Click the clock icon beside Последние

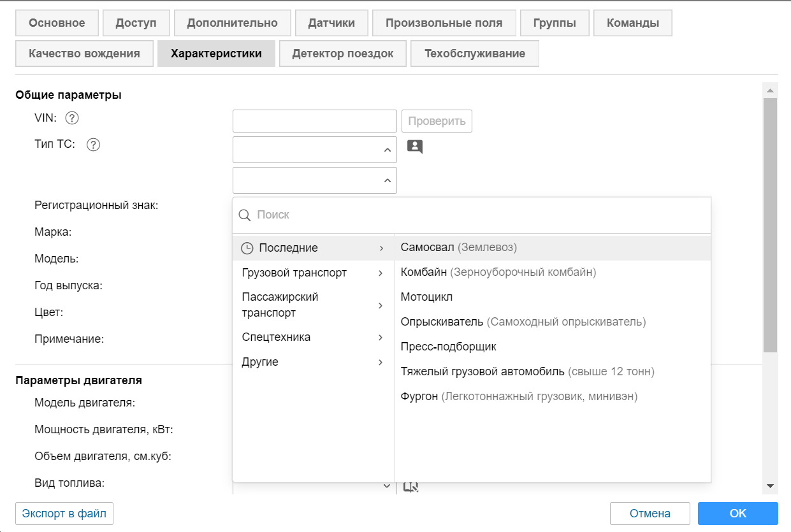pos(247,248)
